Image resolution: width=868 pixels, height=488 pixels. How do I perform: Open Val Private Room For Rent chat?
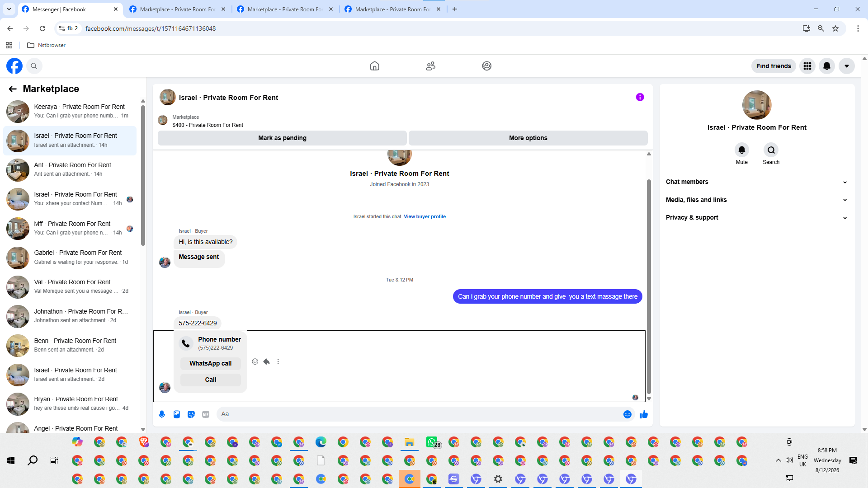tap(70, 286)
